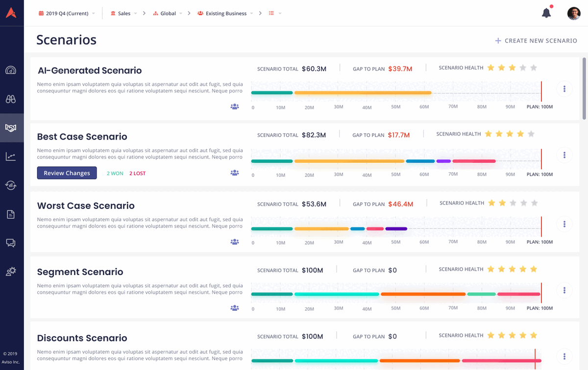
Task: Open the Global hierarchy dropdown in breadcrumb
Action: (168, 13)
